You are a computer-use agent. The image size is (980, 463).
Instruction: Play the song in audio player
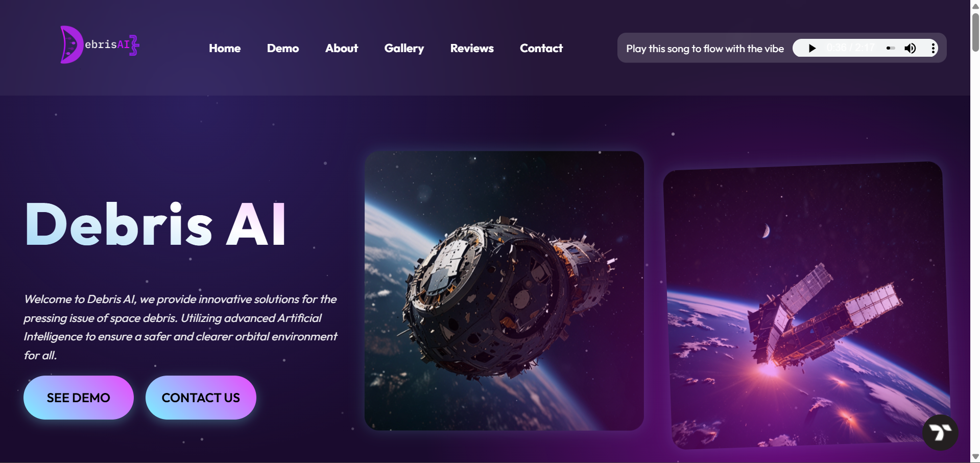(x=812, y=48)
